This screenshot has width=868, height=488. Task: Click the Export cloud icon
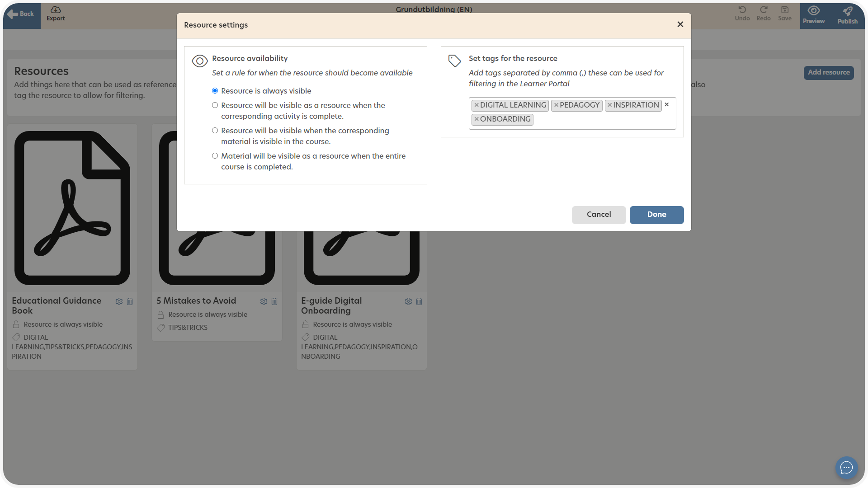[x=56, y=10]
